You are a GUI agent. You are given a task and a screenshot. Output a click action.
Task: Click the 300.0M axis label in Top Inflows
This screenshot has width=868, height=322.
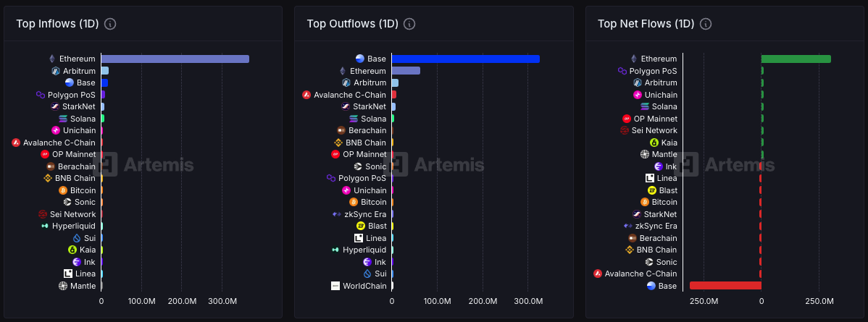pyautogui.click(x=222, y=301)
